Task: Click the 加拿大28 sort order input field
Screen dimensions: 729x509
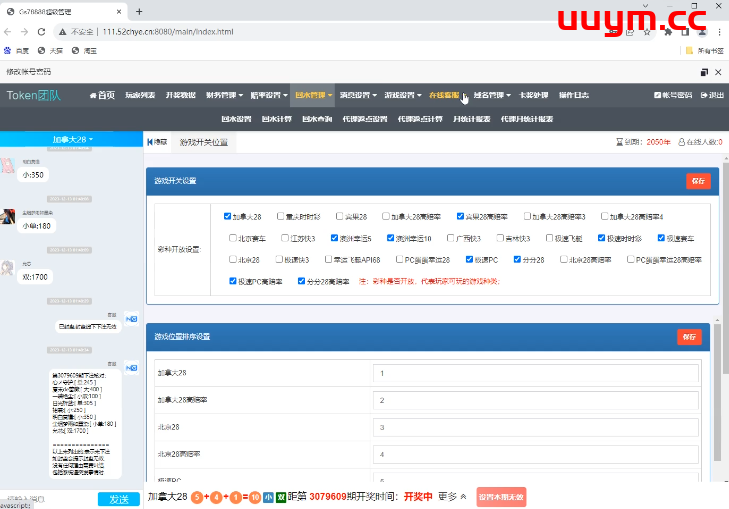Action: point(536,373)
